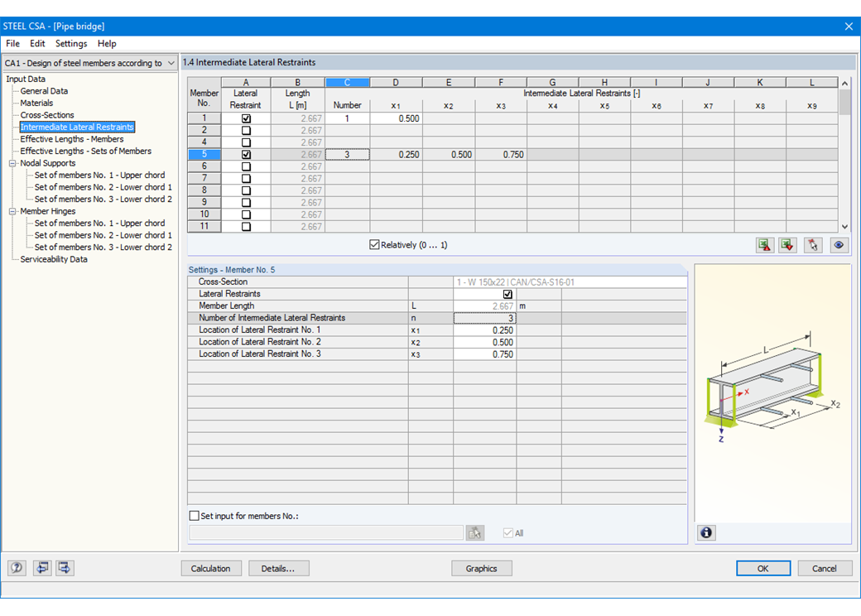The image size is (861, 616).
Task: Select column C header in the table
Action: click(347, 82)
